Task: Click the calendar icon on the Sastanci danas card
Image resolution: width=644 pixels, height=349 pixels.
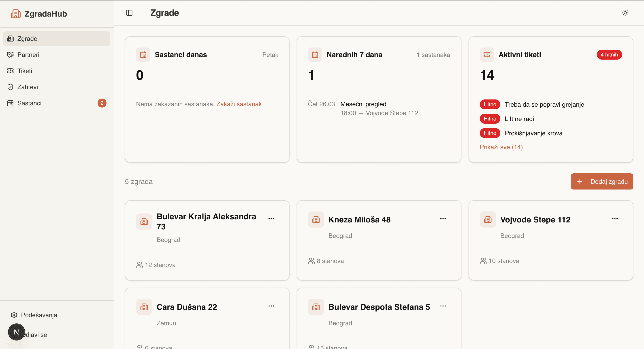Action: click(143, 54)
